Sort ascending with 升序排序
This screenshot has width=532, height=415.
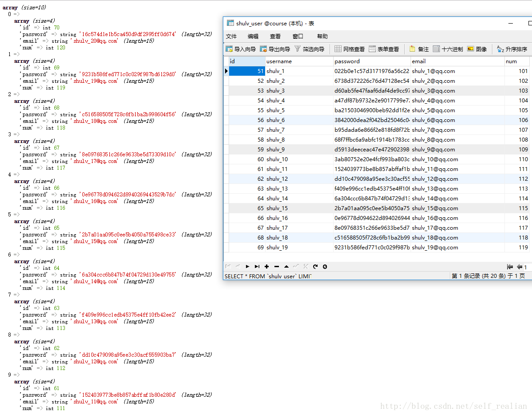[x=512, y=49]
